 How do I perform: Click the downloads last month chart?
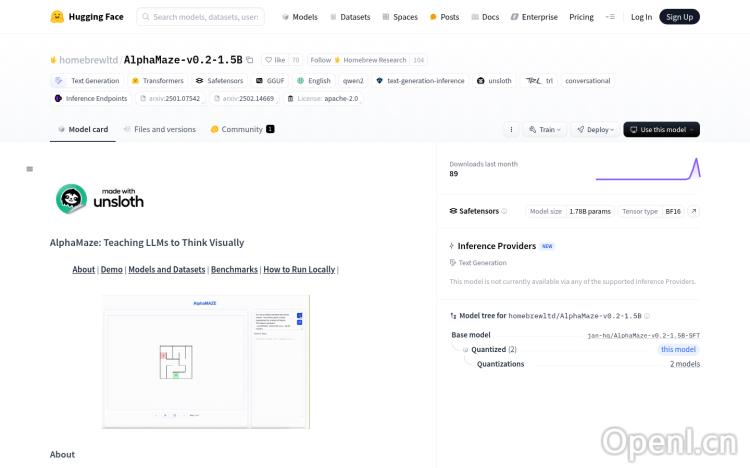point(647,169)
